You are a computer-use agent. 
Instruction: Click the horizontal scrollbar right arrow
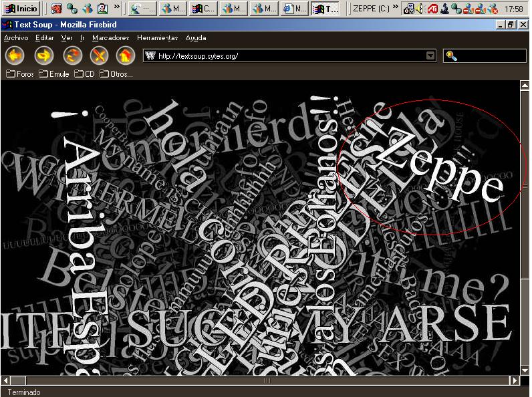tap(515, 380)
